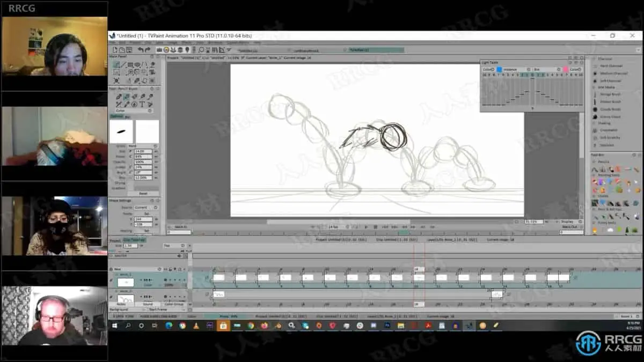Click the Notes button below layers

click(121, 304)
